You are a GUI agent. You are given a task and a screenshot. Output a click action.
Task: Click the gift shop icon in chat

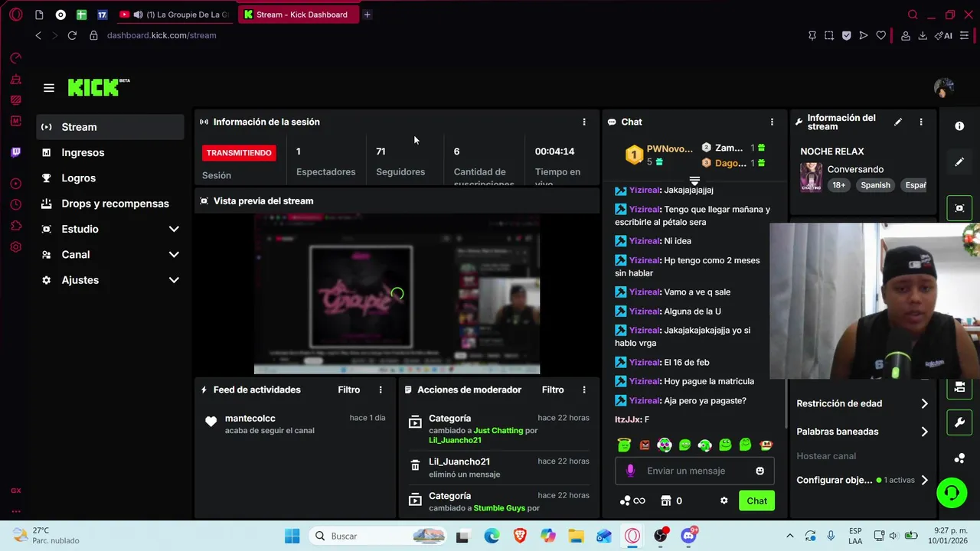tap(666, 500)
